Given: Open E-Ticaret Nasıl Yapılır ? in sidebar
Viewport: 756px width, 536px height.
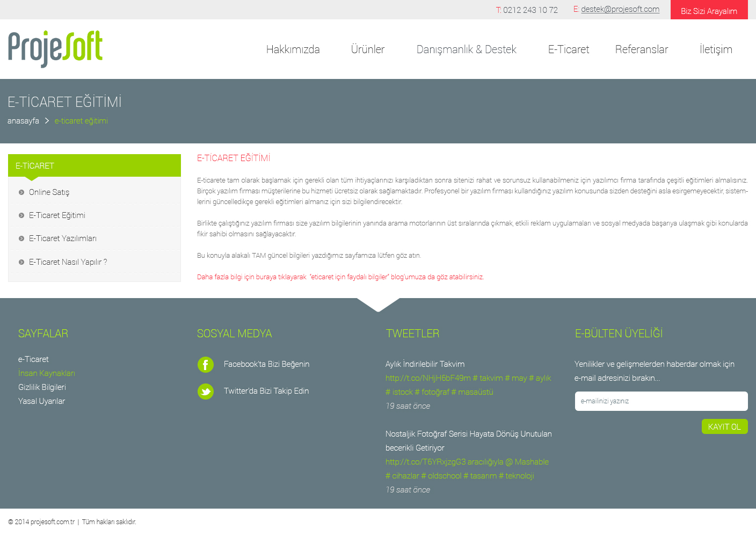Looking at the screenshot, I should 68,262.
